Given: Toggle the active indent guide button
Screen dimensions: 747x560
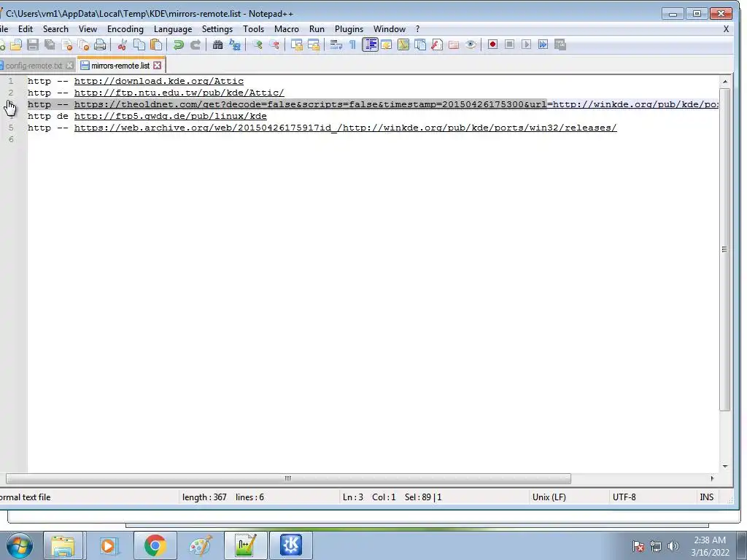Looking at the screenshot, I should click(x=370, y=44).
